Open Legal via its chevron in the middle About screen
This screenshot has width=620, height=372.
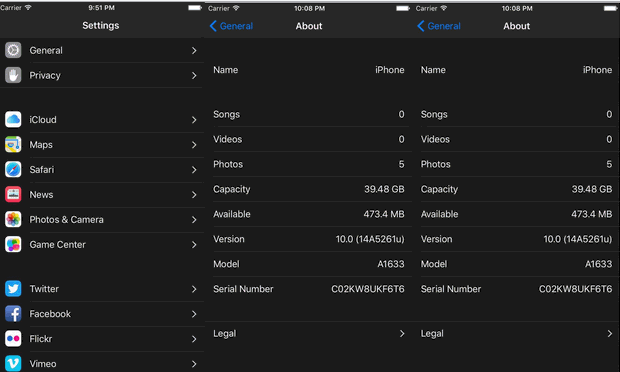[402, 333]
